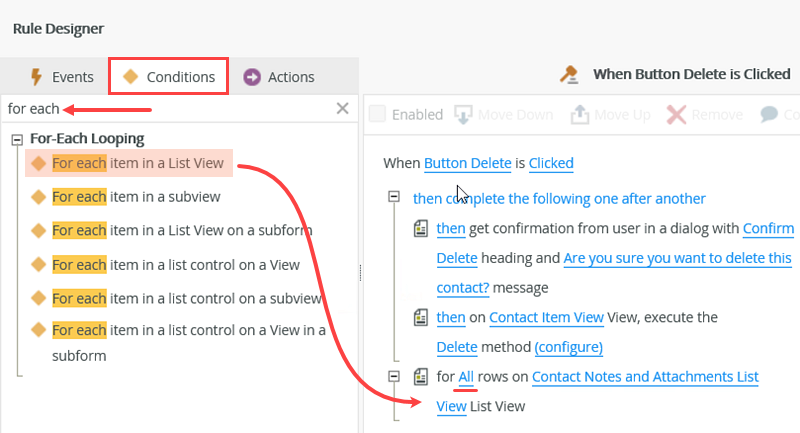Collapse the 'for All rows' block

pos(396,377)
